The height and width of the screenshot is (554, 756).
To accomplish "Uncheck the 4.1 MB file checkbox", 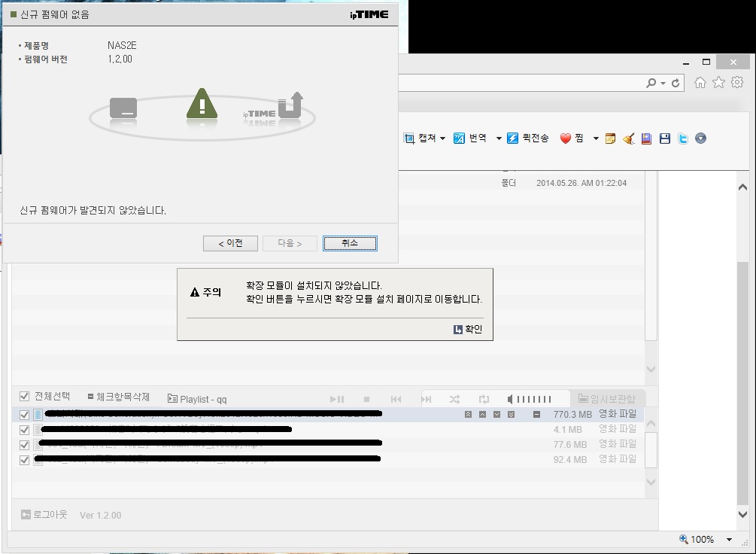I will point(25,430).
